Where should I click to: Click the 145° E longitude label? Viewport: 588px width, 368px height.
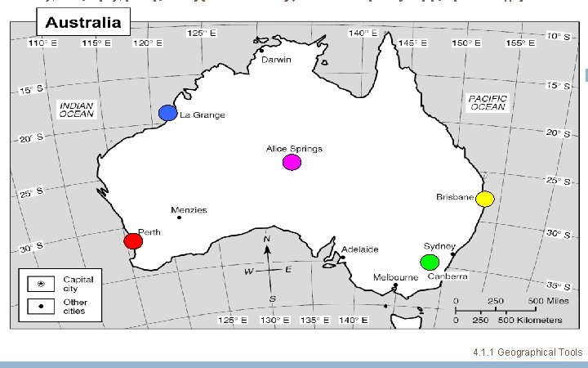412,43
